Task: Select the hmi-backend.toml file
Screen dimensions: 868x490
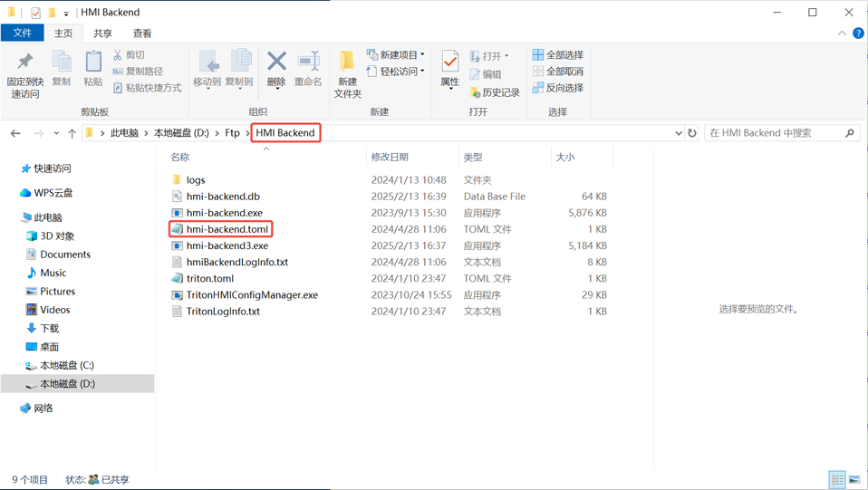Action: pyautogui.click(x=227, y=229)
